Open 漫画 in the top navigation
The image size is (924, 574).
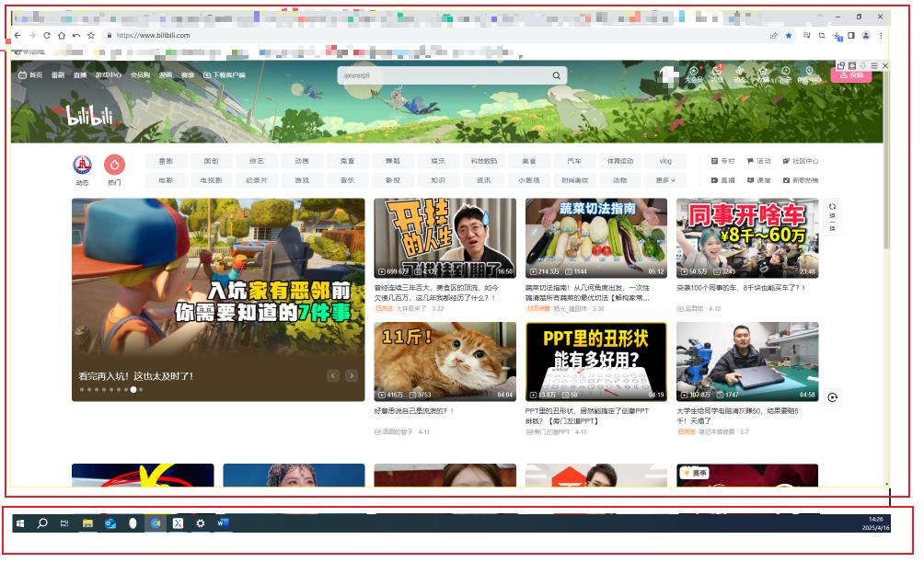tap(166, 75)
